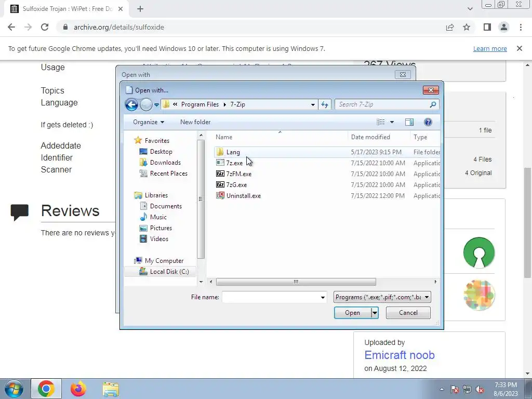532x399 pixels.
Task: Click the share page icon in Chrome
Action: (450, 27)
